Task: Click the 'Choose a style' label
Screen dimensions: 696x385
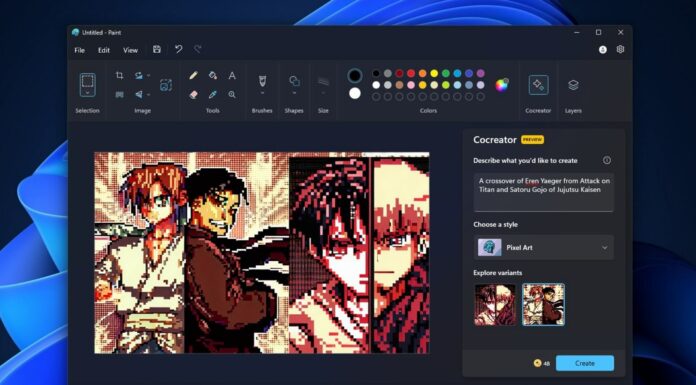Action: tap(495, 224)
